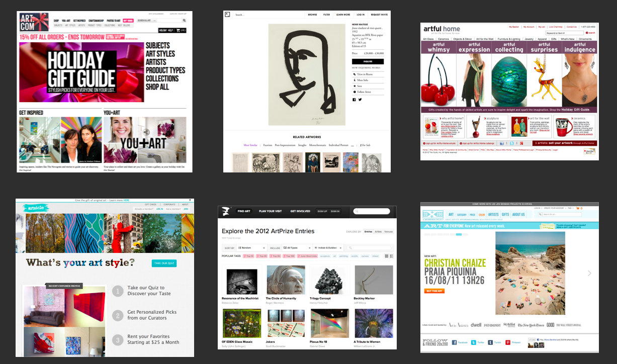Click the TAKE OUR QUIZ button
The image size is (617, 364).
[164, 263]
